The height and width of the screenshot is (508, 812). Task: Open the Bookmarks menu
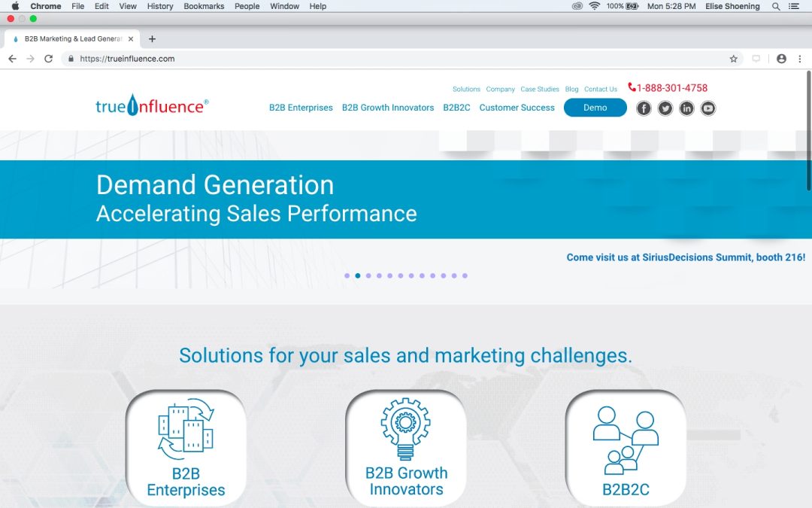click(204, 6)
